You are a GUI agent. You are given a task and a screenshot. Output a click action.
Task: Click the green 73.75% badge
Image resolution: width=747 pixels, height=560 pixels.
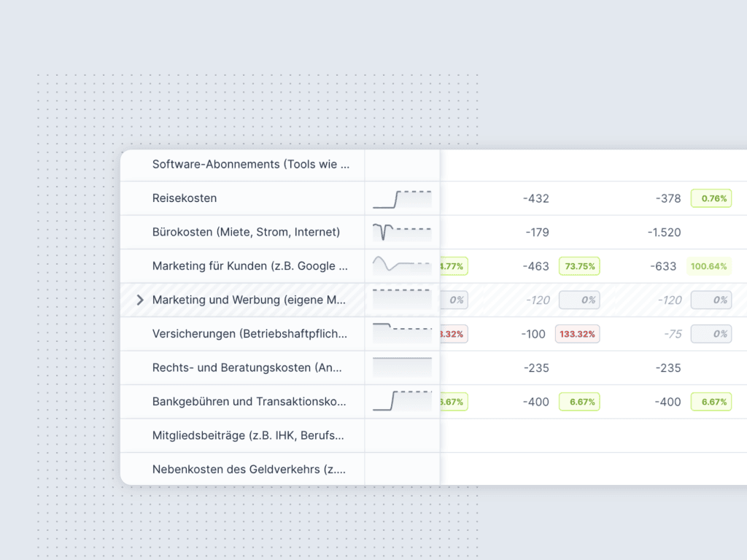click(580, 266)
